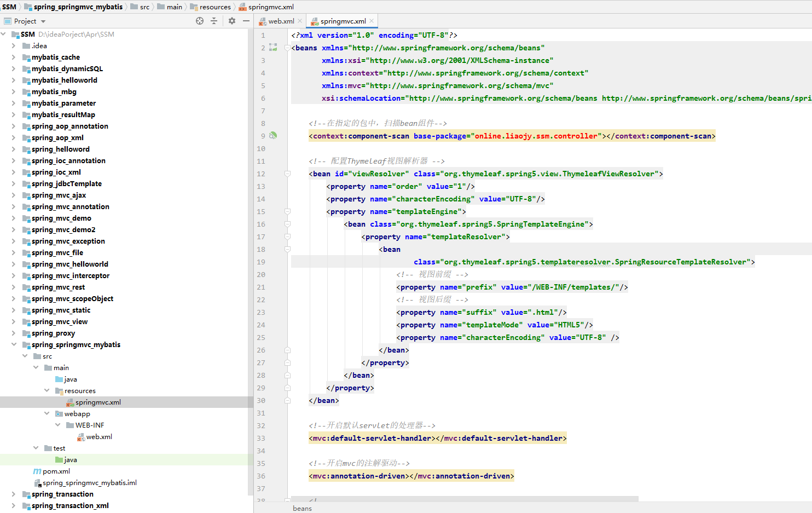Expand the spring_aop_annotation module
812x513 pixels.
[14, 126]
